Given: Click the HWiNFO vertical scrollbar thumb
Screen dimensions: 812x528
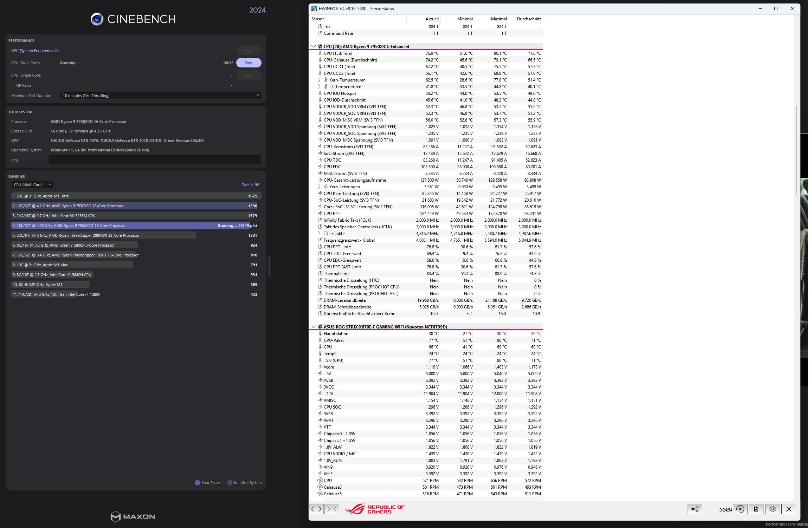Looking at the screenshot, I should pyautogui.click(x=797, y=151).
